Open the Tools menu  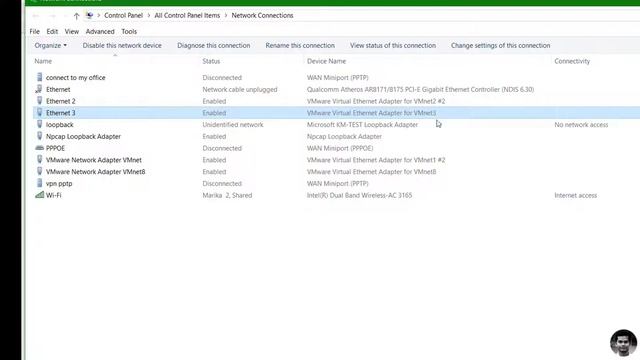(x=129, y=31)
